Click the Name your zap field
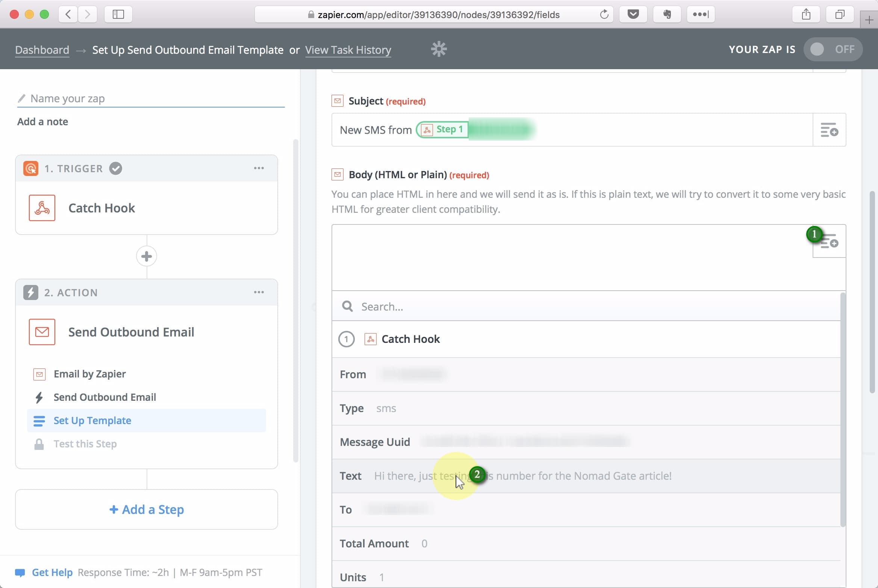The width and height of the screenshot is (878, 588). (151, 99)
